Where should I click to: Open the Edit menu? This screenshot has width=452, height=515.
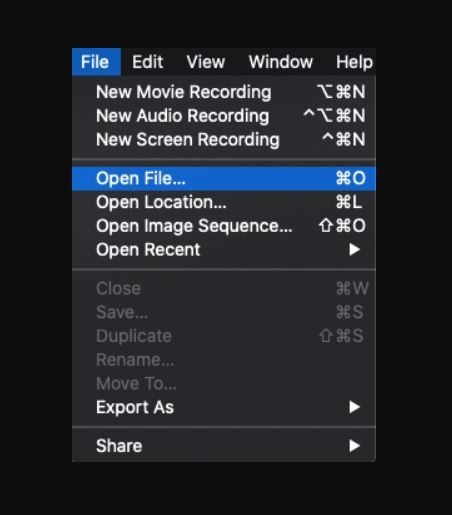148,62
